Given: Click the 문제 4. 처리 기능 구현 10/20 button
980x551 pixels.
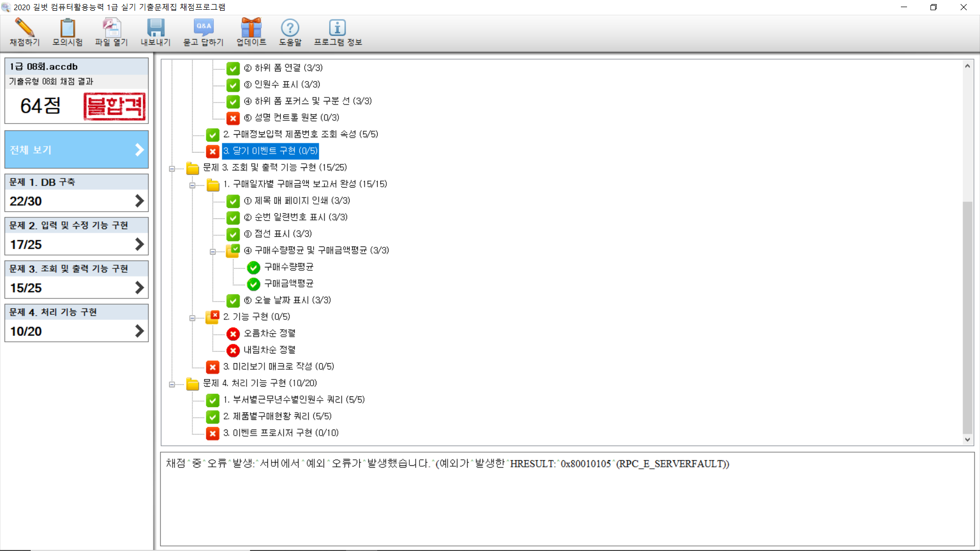Looking at the screenshot, I should (x=77, y=323).
